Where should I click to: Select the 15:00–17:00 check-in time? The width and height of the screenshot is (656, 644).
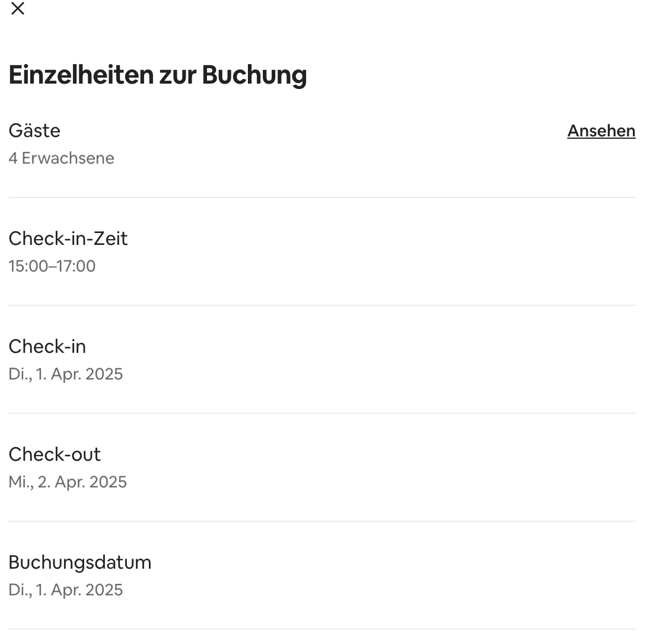tap(52, 266)
